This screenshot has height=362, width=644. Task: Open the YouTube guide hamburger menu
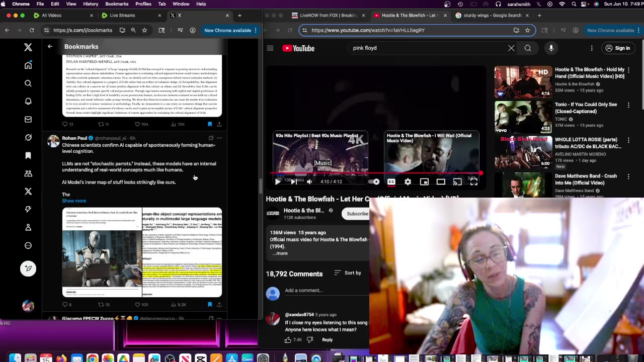(270, 48)
